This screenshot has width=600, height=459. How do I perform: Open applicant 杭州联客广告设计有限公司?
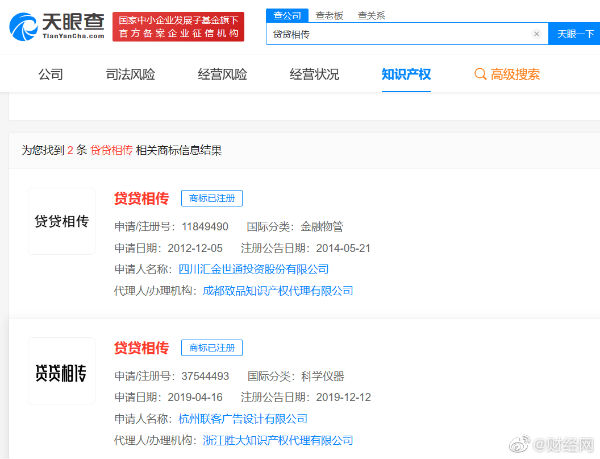243,419
